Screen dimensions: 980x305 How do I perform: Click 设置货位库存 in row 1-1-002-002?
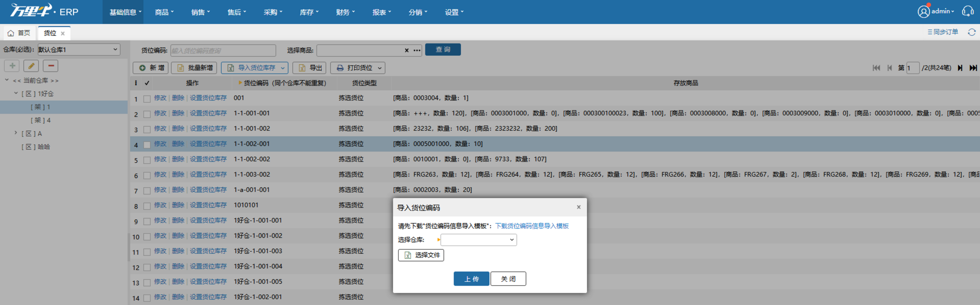tap(208, 159)
